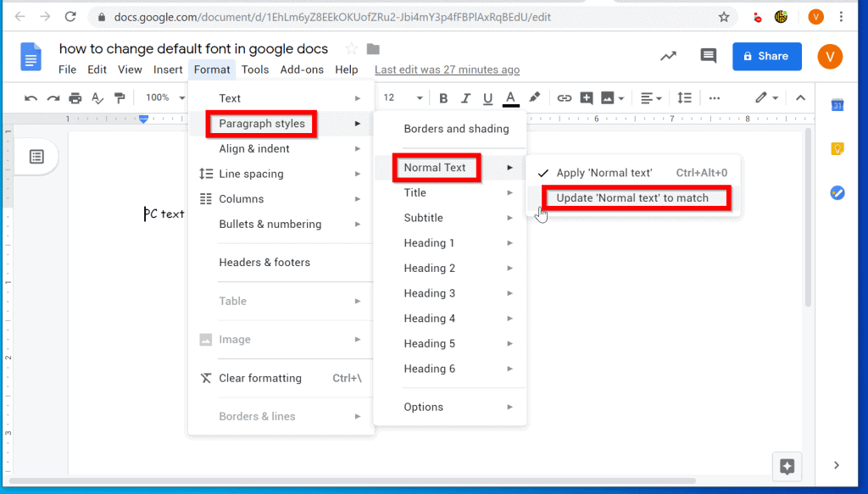This screenshot has width=868, height=494.
Task: Click the Share button
Action: pos(766,56)
